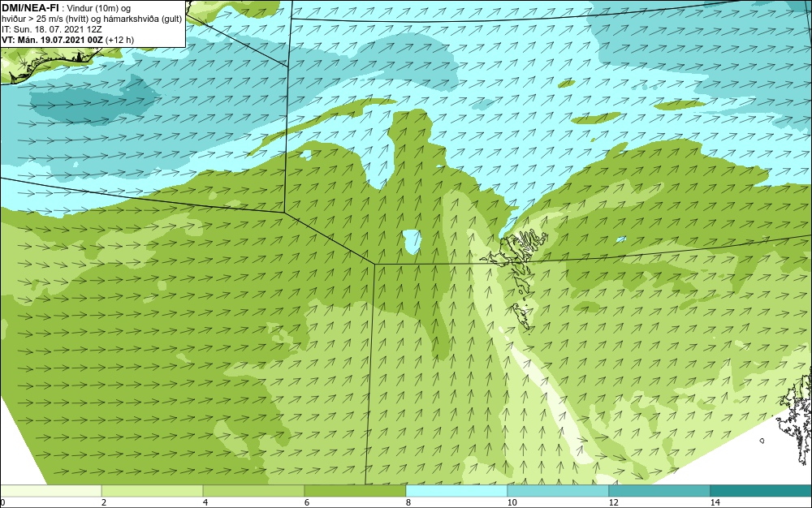
Task: Click the "IT: Sun. 18. 07. 2021 12Z" line
Action: click(x=52, y=29)
